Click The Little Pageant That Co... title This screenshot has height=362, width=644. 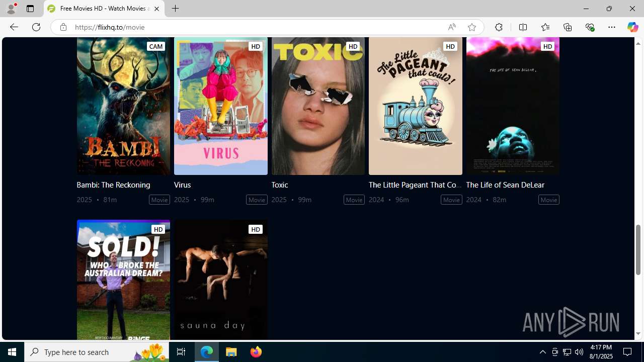point(415,185)
